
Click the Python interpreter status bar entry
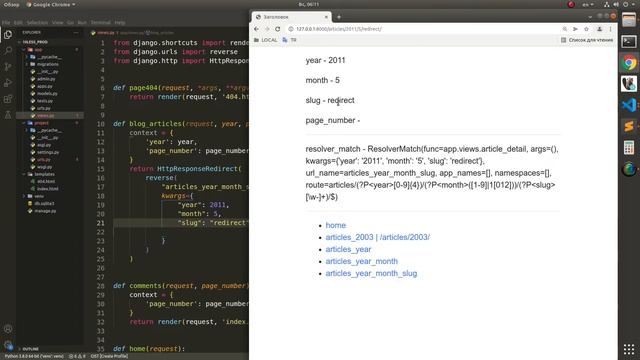click(x=34, y=356)
